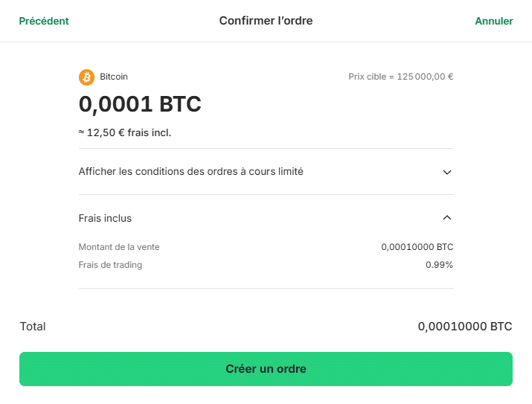Collapse the Frais inclus section label

pos(105,218)
